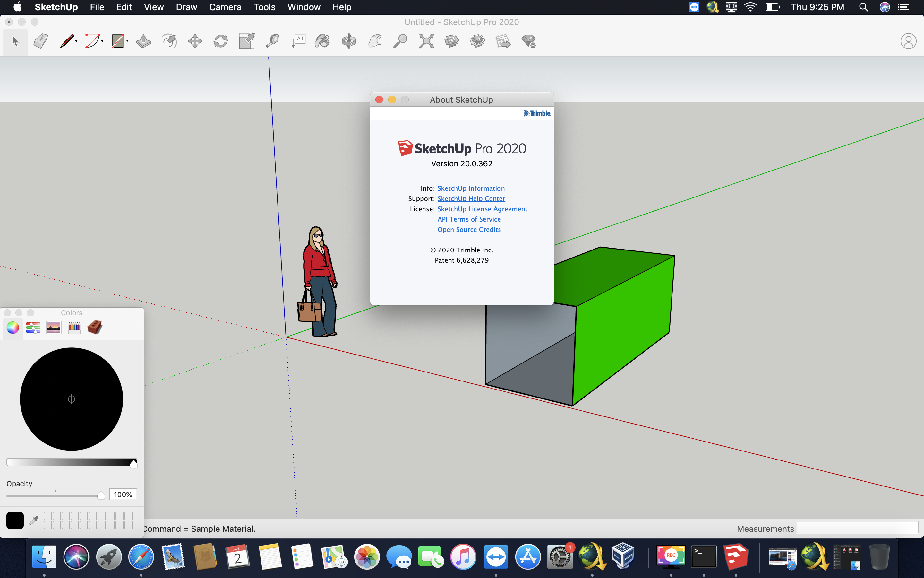Switch to image palettes picker tab
This screenshot has height=578, width=924.
click(54, 328)
